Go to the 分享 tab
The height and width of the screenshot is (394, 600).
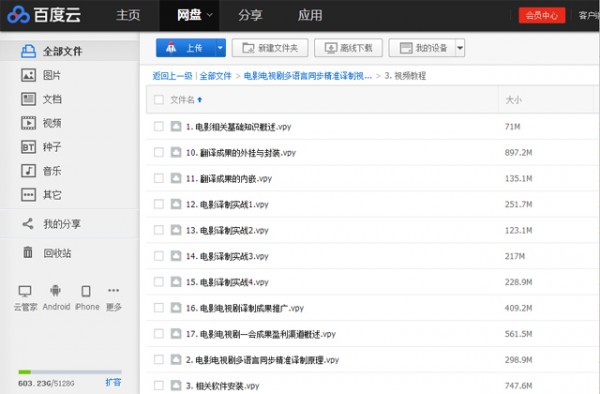tap(250, 15)
